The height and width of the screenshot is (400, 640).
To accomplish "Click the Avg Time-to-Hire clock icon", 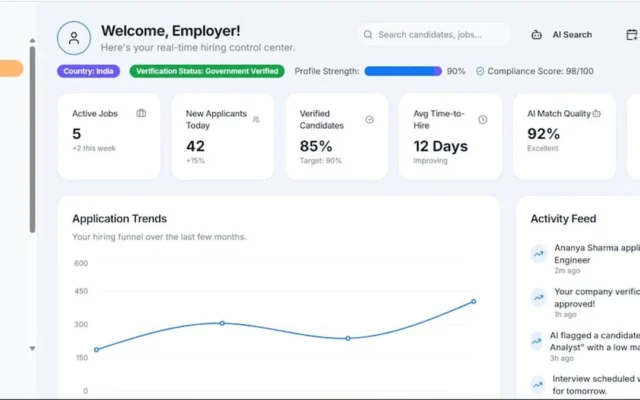I will tap(482, 120).
